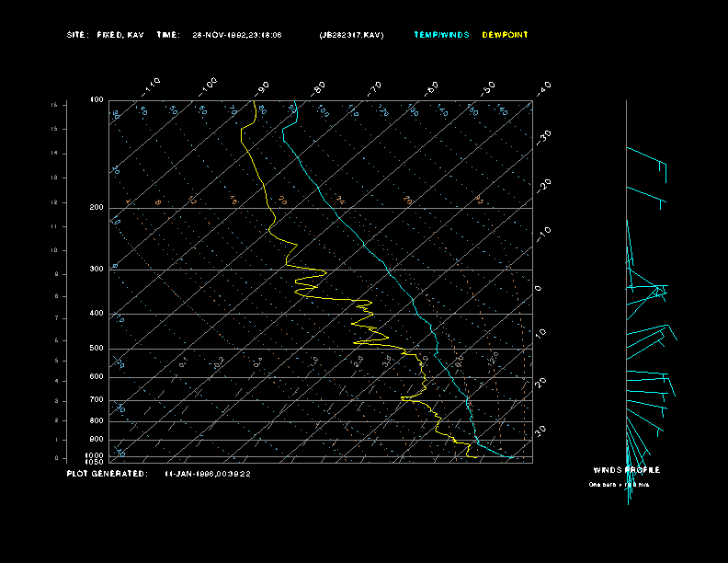Click the 1000 pressure level label
The width and height of the screenshot is (728, 563).
pyautogui.click(x=96, y=455)
